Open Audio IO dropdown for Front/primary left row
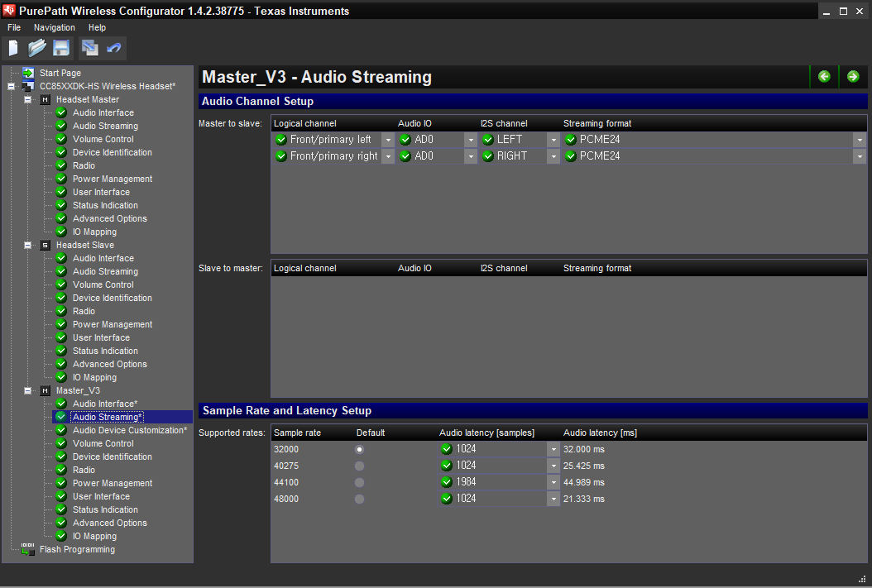 [471, 140]
